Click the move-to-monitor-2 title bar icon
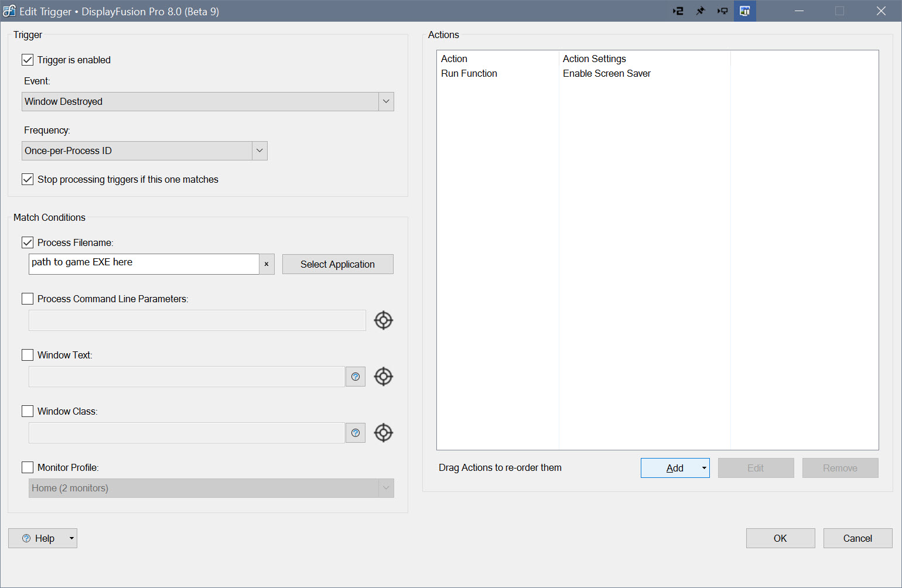This screenshot has height=588, width=902. (x=678, y=11)
